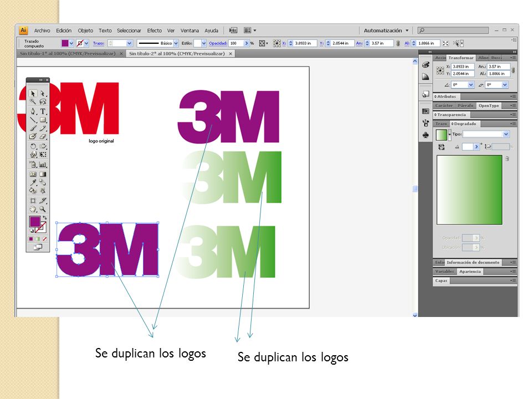Open the shear angle dropdown in Transformar
This screenshot has height=399, width=532.
(505, 85)
